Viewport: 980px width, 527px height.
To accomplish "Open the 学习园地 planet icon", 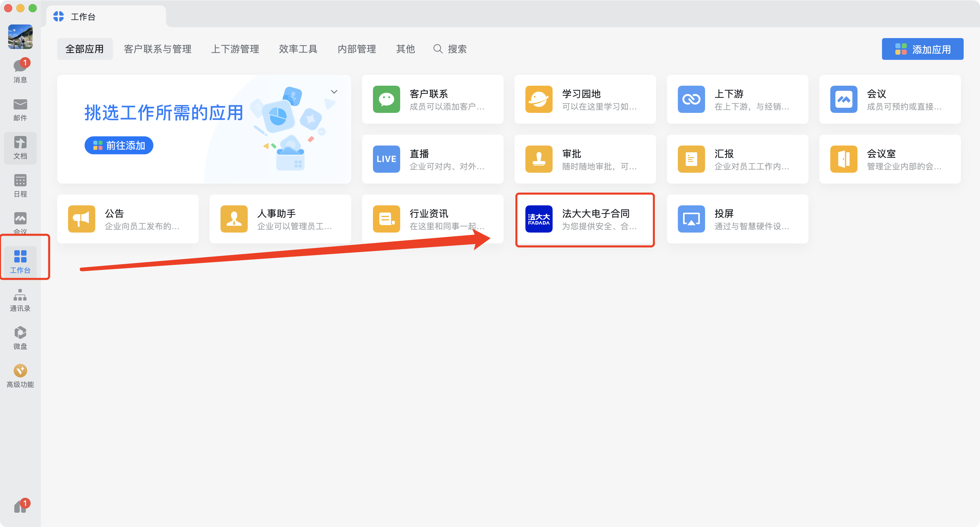I will (539, 99).
